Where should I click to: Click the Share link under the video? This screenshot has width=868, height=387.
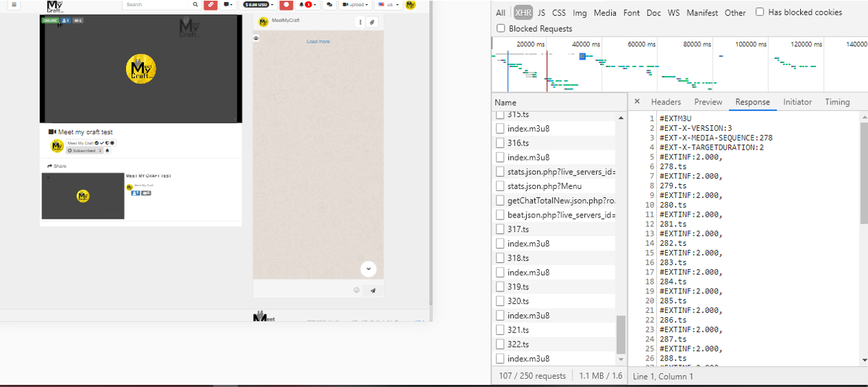click(57, 166)
